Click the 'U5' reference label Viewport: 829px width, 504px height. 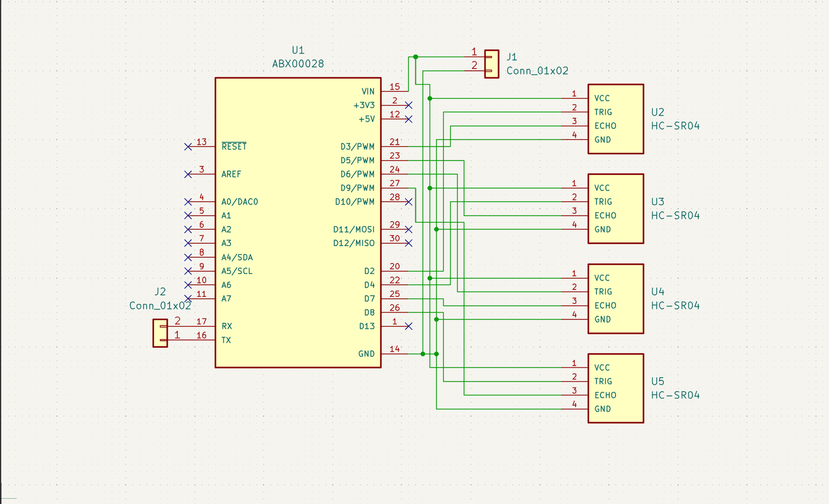pyautogui.click(x=658, y=381)
